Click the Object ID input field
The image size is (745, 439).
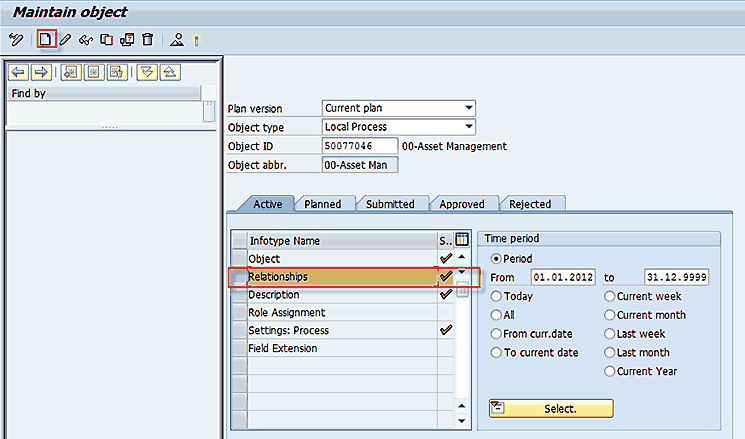pos(359,146)
